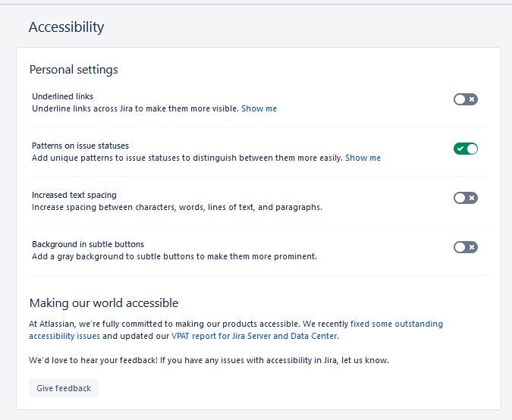Open VPAT report for Jira Server link
Image resolution: width=512 pixels, height=420 pixels.
coord(255,336)
